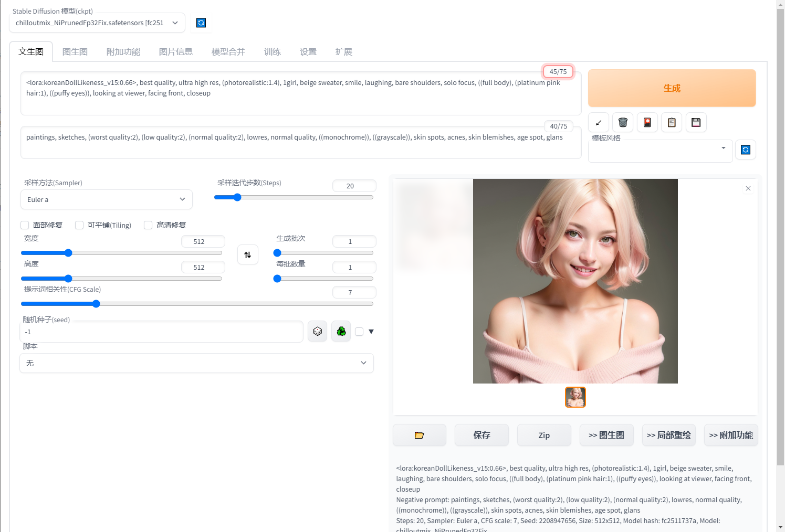Enable the 高清修复 hires fix checkbox

pyautogui.click(x=148, y=225)
